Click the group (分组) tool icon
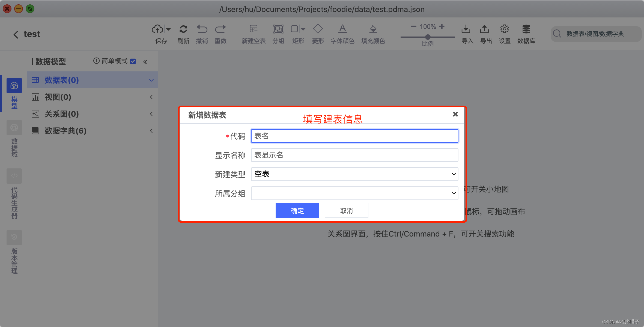The height and width of the screenshot is (327, 644). 278,29
